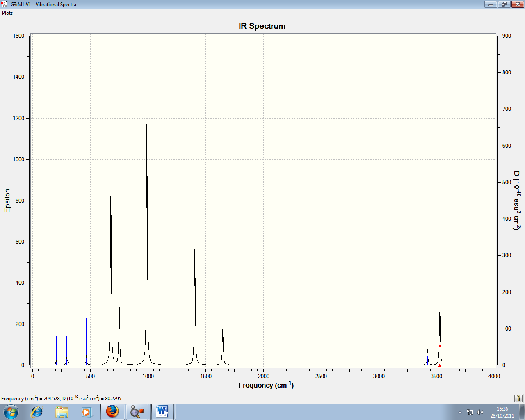Minimize the Vibrational Spectra window
The height and width of the screenshot is (420, 525).
(491, 5)
